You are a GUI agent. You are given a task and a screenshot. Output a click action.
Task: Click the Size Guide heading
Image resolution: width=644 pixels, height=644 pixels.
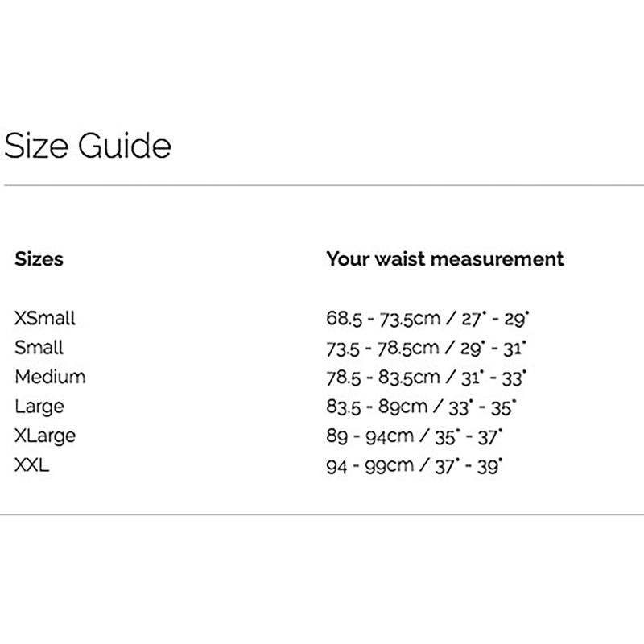coord(88,147)
